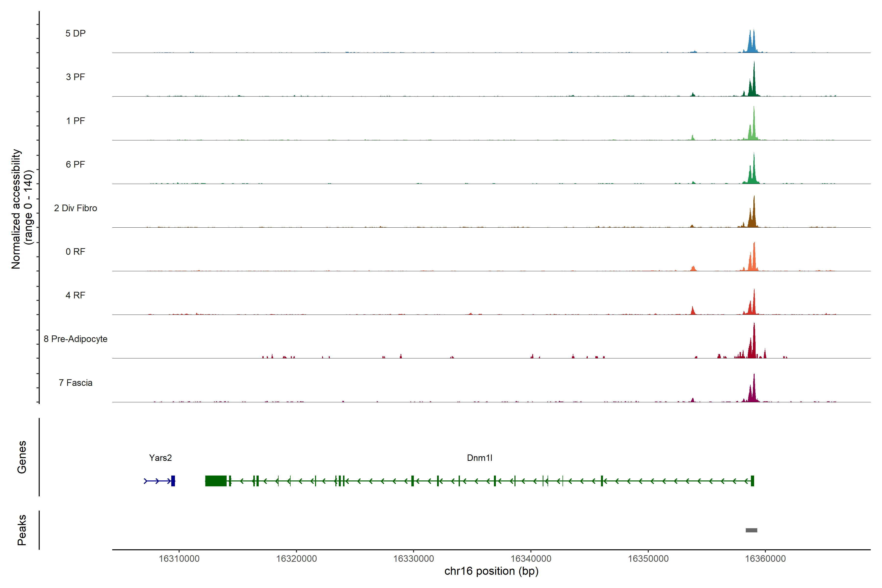Click the Yars2 gene label
This screenshot has width=882, height=588.
pos(160,458)
